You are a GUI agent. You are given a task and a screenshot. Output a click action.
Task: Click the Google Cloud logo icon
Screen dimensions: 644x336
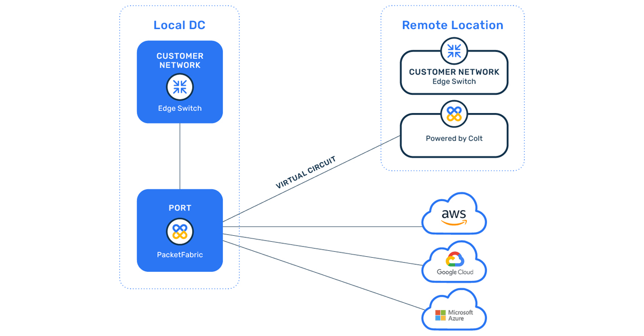click(x=453, y=261)
